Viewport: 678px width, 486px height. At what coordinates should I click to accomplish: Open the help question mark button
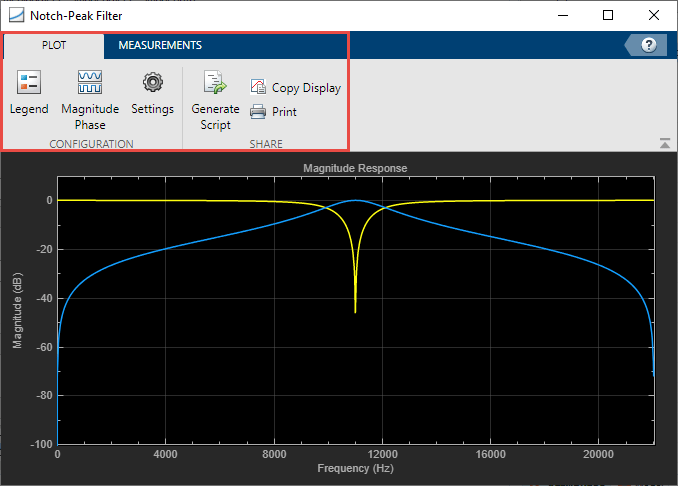coord(649,45)
